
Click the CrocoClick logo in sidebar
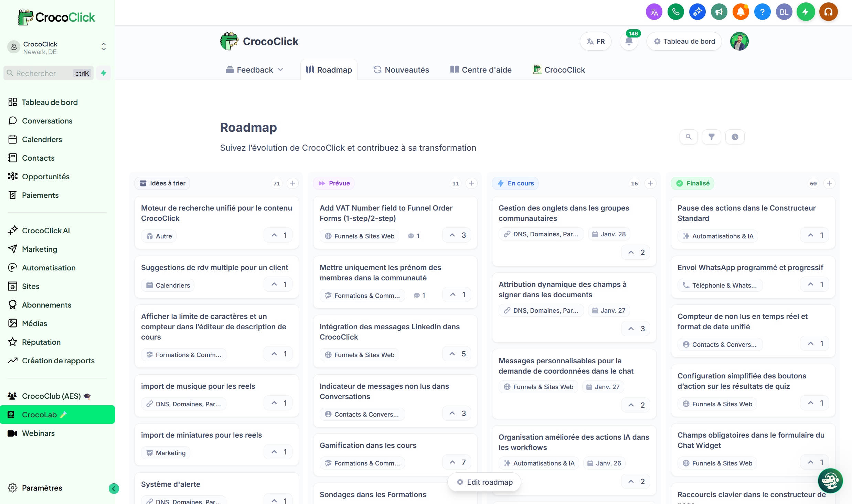57,17
